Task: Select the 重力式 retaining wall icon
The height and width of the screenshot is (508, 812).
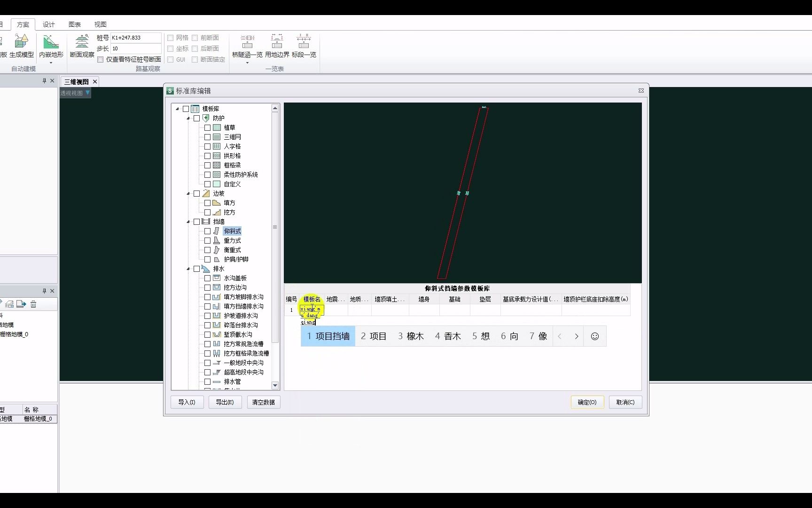Action: (217, 240)
